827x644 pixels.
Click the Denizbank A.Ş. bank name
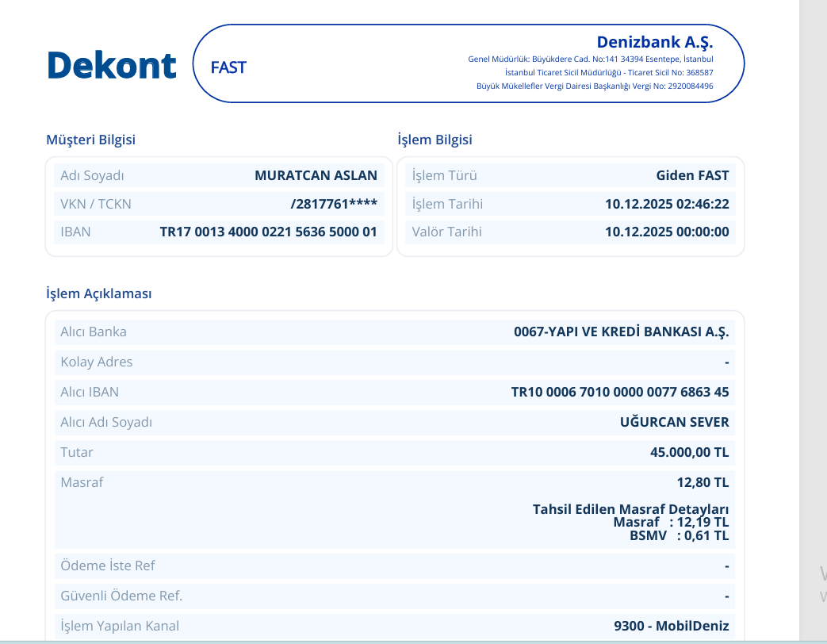tap(654, 42)
